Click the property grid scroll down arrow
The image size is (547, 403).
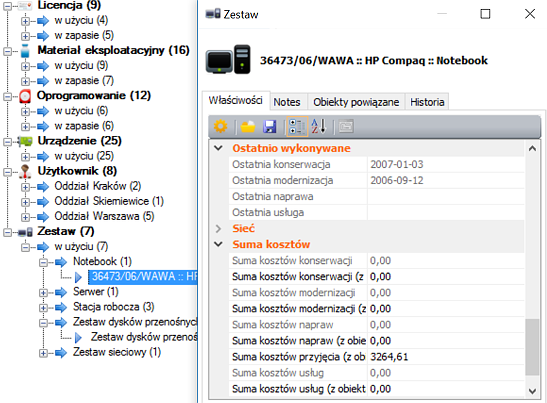coord(532,391)
